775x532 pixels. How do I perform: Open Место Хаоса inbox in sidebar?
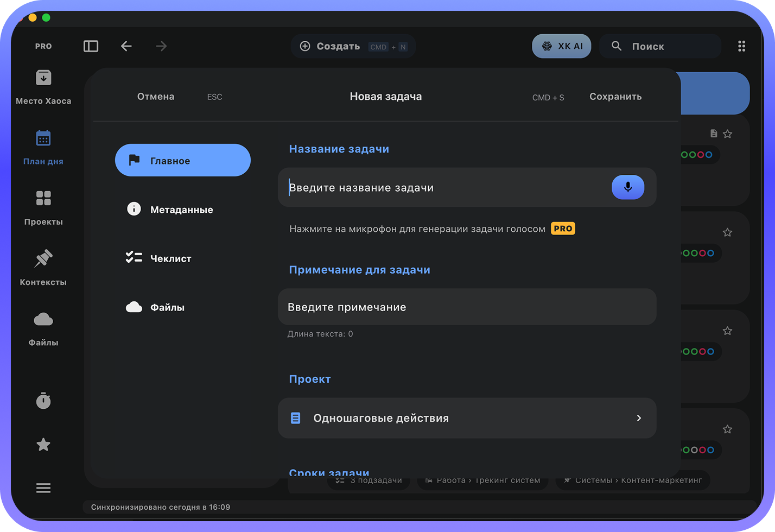point(43,87)
